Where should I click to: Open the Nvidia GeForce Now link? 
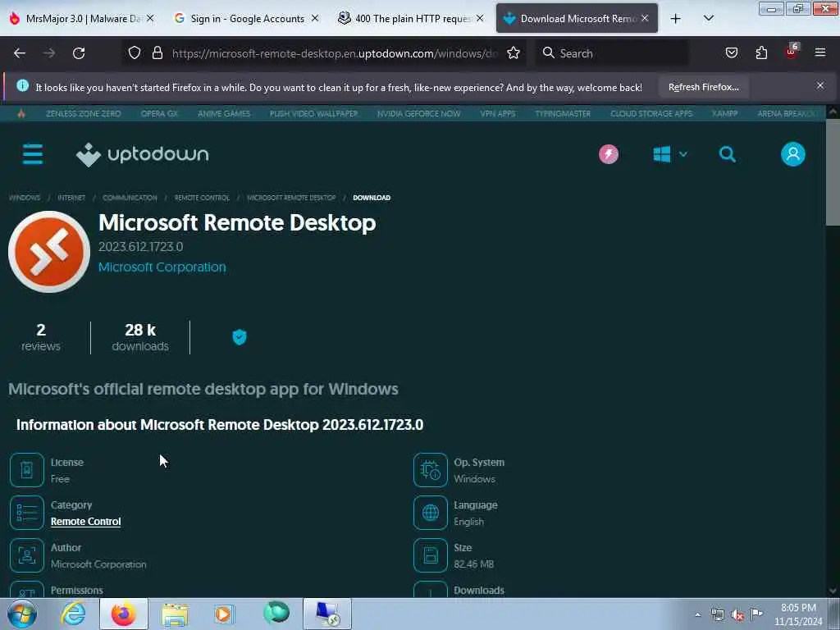(x=418, y=113)
